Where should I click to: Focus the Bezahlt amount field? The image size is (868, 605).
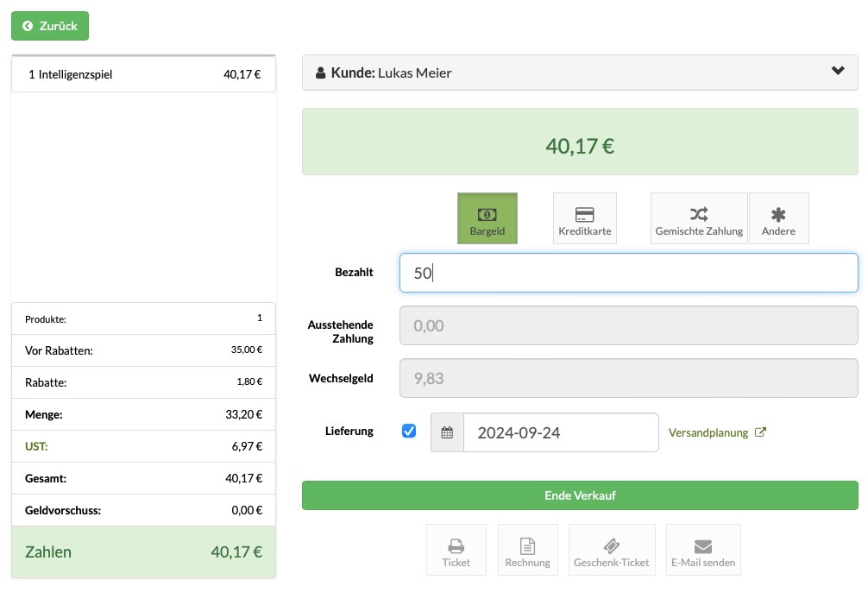pos(628,273)
